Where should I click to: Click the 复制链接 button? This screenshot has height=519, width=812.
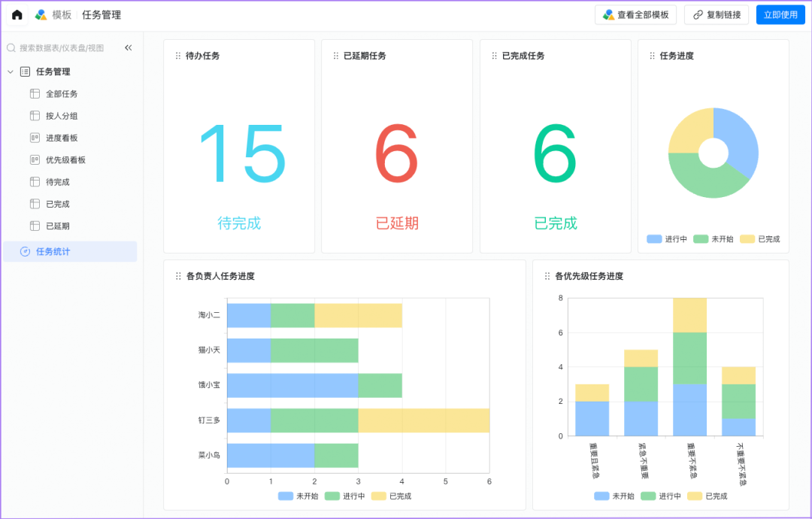point(717,15)
